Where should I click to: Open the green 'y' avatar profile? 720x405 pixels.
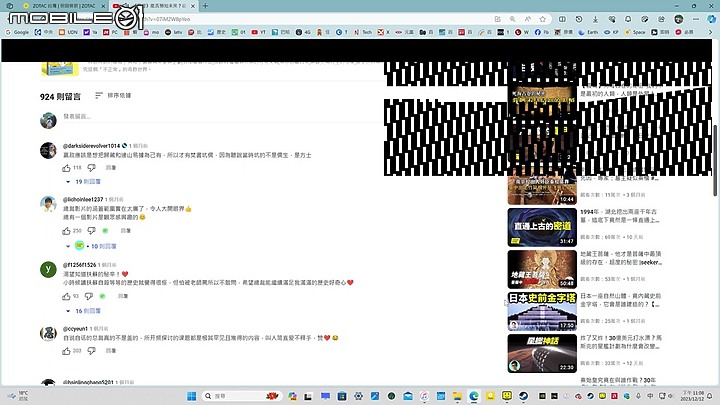tap(48, 270)
